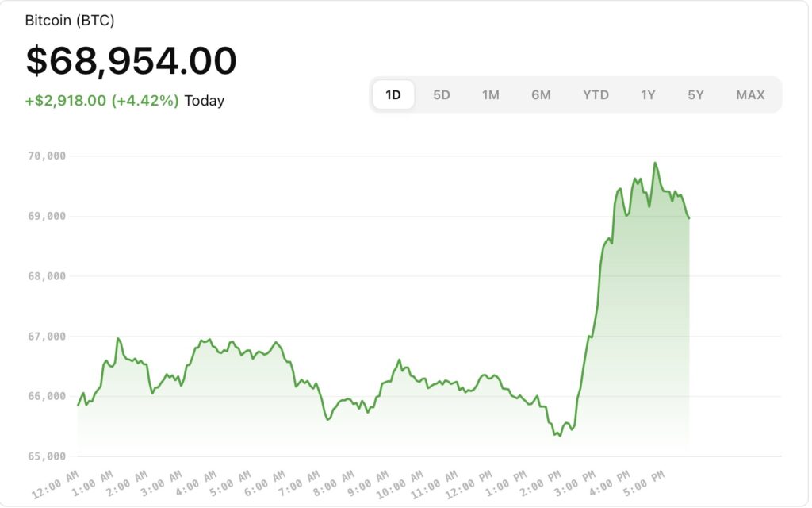Switch to the 5D range
The width and height of the screenshot is (812, 508).
[442, 95]
